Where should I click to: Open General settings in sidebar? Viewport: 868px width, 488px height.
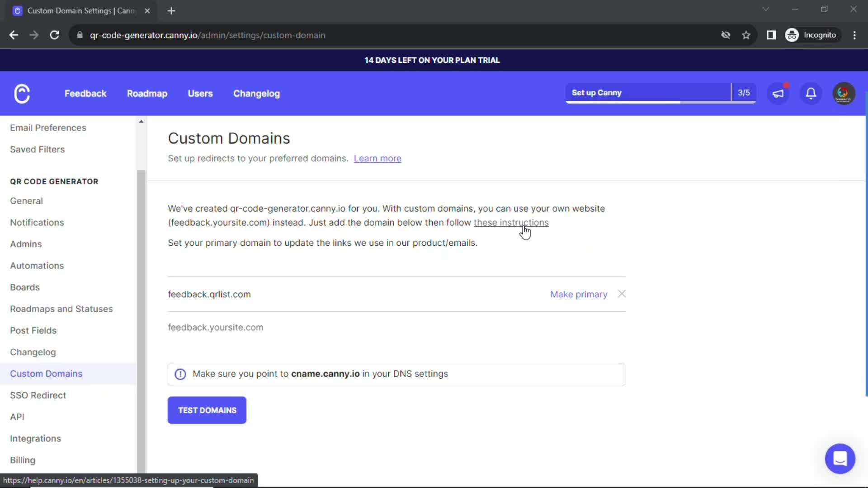[x=26, y=201]
